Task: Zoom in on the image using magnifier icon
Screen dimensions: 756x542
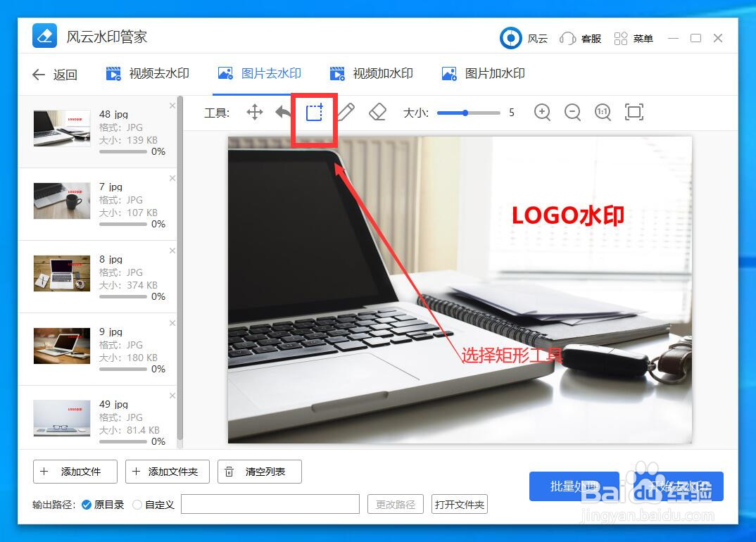Action: (x=542, y=112)
